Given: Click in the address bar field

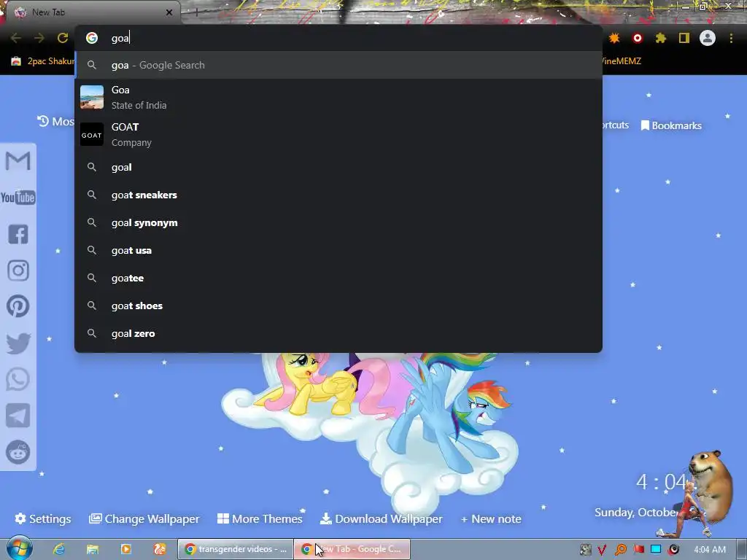Looking at the screenshot, I should 338,38.
